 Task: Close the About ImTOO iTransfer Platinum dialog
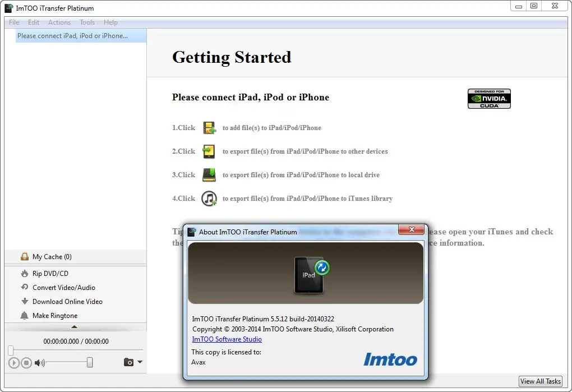point(412,229)
